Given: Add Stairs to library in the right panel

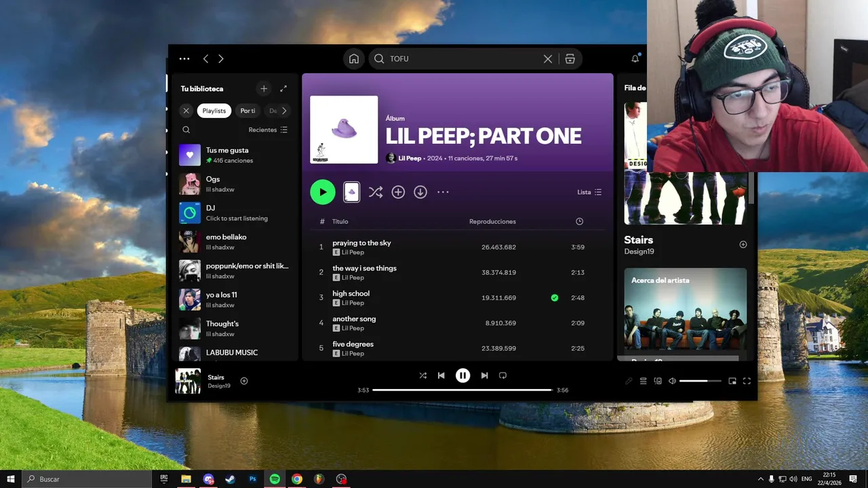Looking at the screenshot, I should tap(743, 245).
